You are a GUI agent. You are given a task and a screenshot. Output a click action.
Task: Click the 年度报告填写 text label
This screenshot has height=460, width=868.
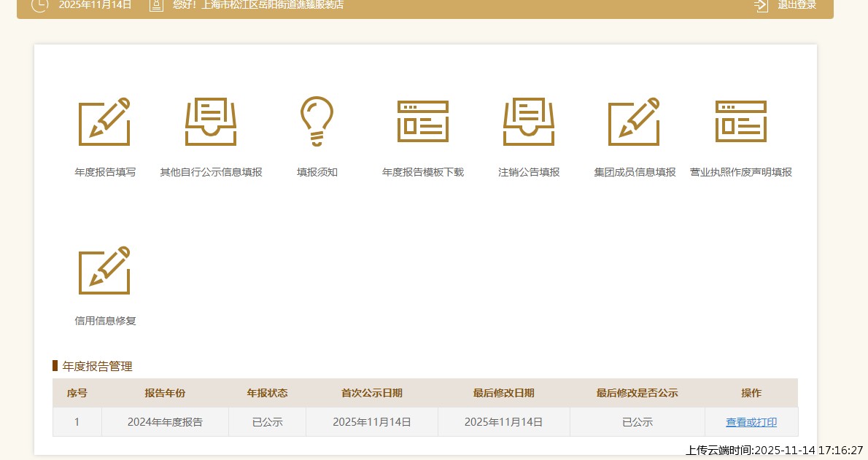(x=105, y=173)
